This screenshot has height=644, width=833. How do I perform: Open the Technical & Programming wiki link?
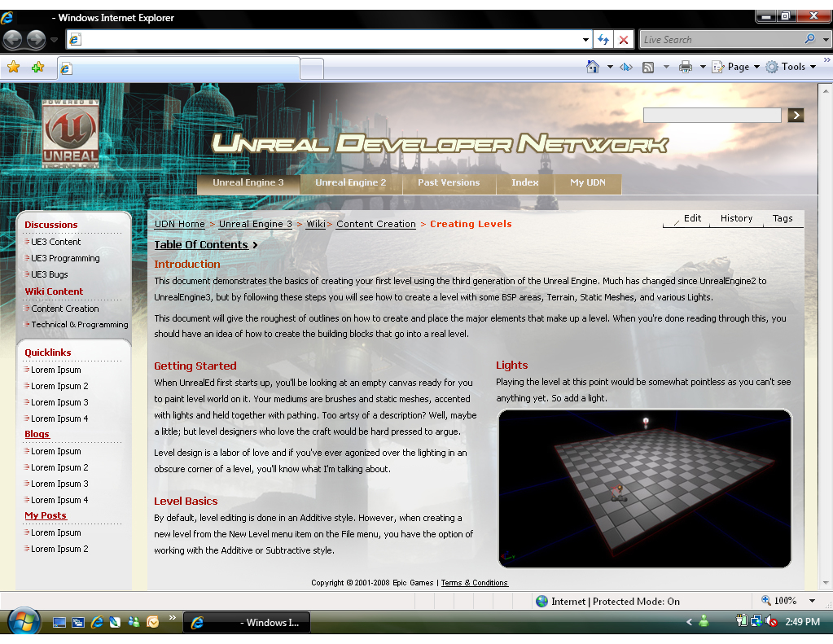click(79, 325)
